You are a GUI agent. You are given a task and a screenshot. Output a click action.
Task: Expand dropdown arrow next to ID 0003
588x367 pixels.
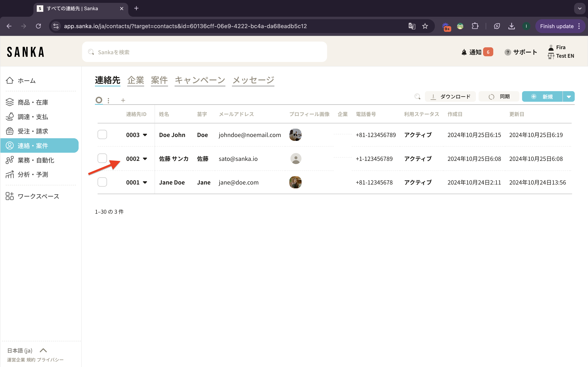145,135
